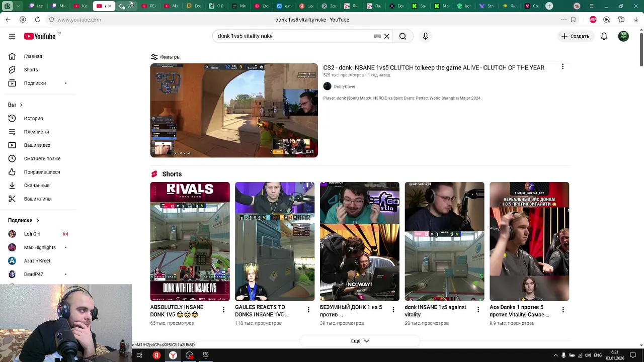Open Ваши видео in the sidebar
Viewport: 644px width, 362px height.
click(37, 145)
